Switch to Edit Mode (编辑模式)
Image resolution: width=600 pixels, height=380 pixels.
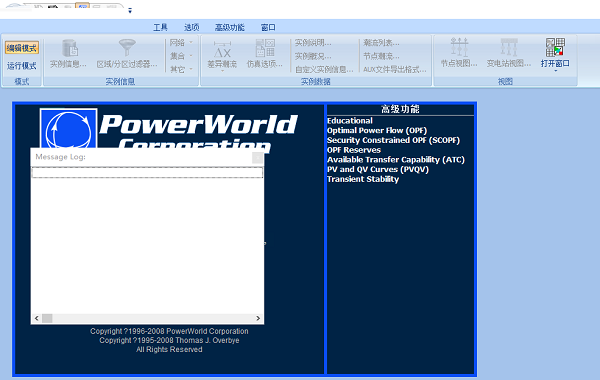[x=22, y=48]
